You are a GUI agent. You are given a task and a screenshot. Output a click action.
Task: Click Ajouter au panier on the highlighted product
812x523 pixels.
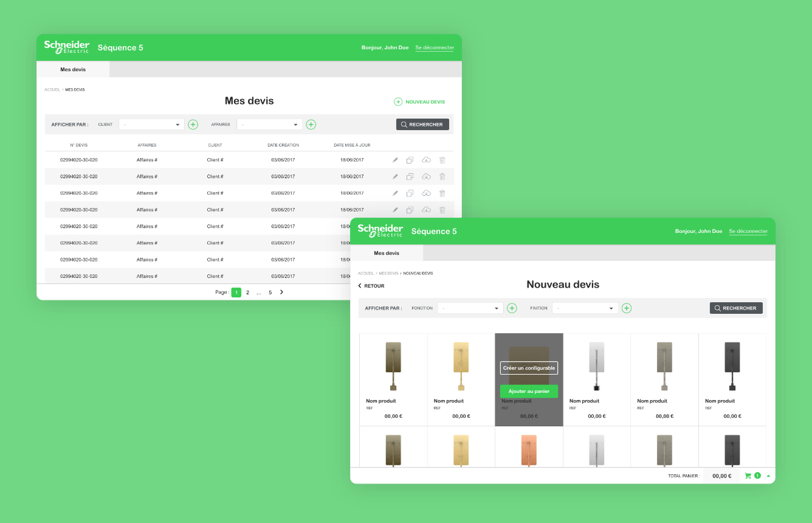(x=529, y=391)
